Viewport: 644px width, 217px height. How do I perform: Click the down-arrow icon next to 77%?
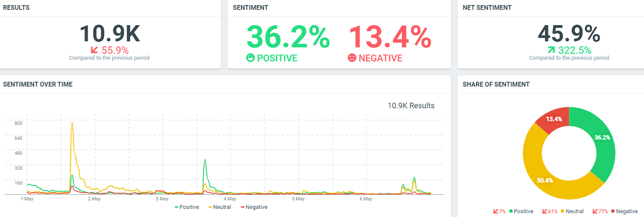tap(595, 211)
